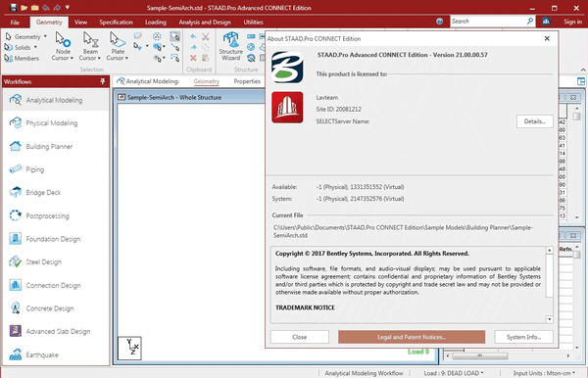
Task: Open the Structure Wizard
Action: (x=230, y=46)
